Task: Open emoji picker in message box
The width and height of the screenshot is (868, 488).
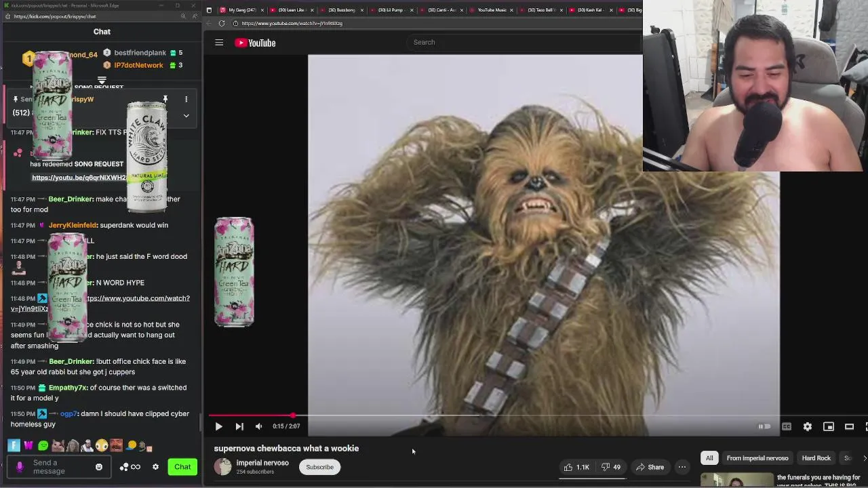Action: coord(99,467)
